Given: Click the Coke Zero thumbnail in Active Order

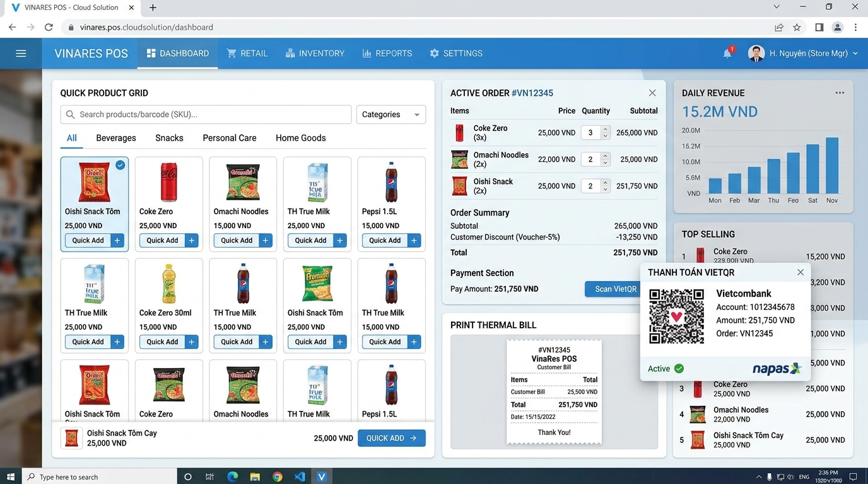Looking at the screenshot, I should click(459, 132).
